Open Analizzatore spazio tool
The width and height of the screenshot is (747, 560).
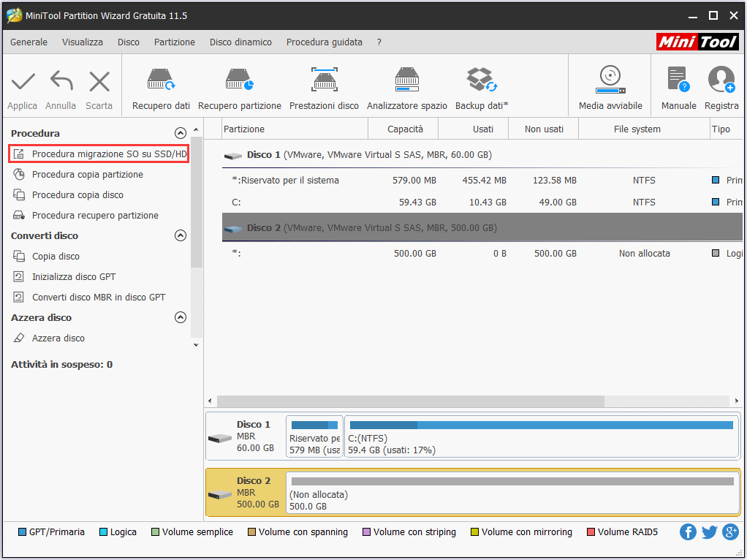tap(406, 88)
